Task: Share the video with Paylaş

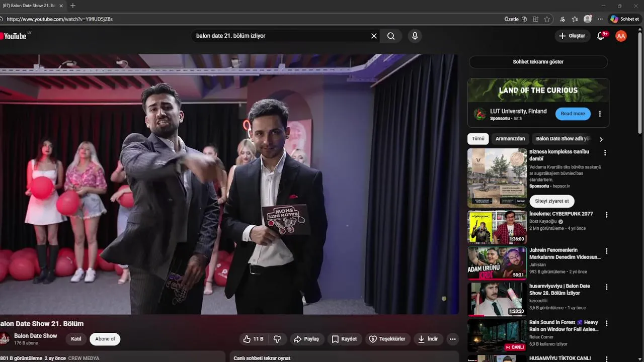Action: coord(306,339)
